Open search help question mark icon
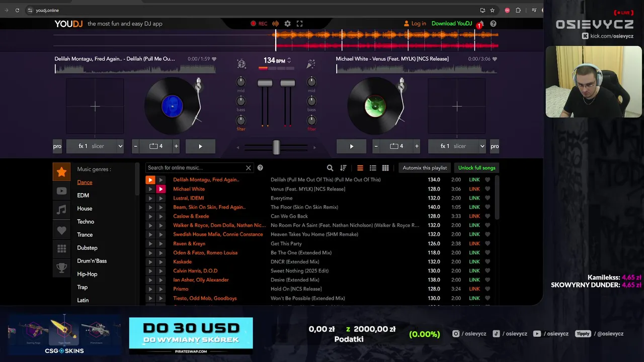Viewport: 644px width, 362px height. coord(260,167)
